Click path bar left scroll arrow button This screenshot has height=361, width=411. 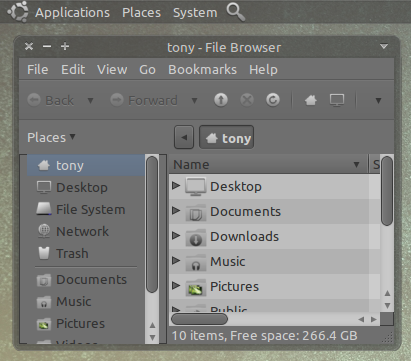(x=184, y=137)
